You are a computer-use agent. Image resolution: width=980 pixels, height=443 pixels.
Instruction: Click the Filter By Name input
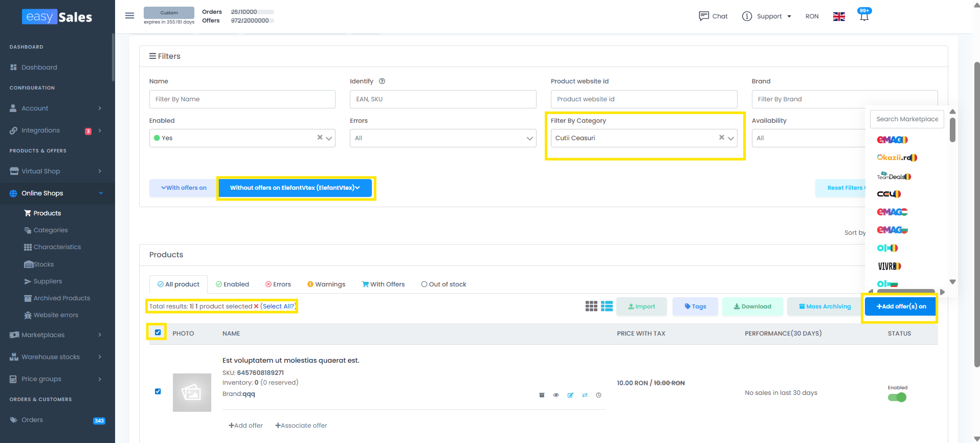[x=242, y=99]
